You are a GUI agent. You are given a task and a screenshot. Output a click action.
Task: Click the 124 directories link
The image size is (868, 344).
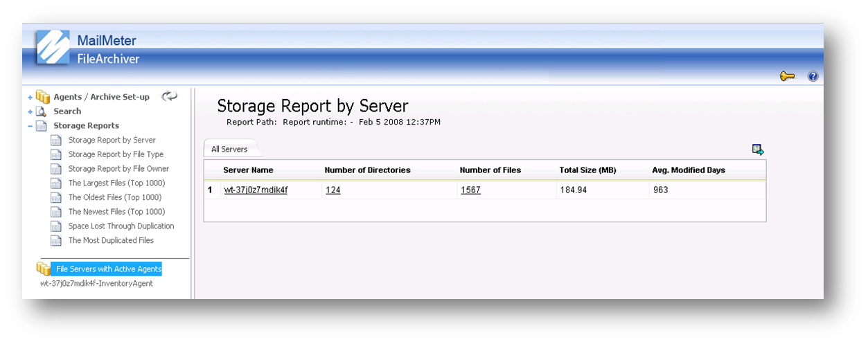pos(333,190)
